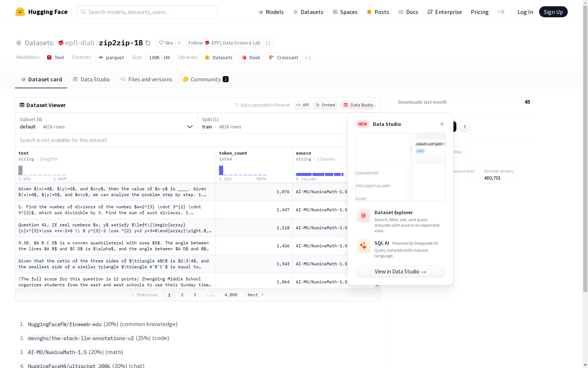Select the Text modality tag
Viewport: 588px width, 368px height.
click(x=55, y=57)
